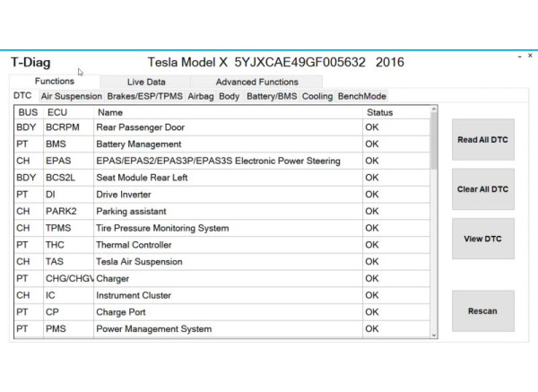Select the Functions tab

[54, 82]
